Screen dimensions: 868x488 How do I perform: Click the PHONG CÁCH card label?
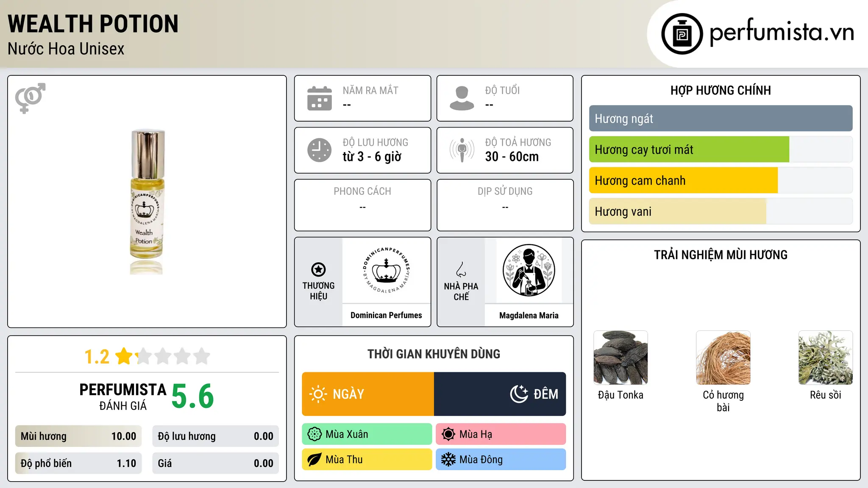click(362, 191)
